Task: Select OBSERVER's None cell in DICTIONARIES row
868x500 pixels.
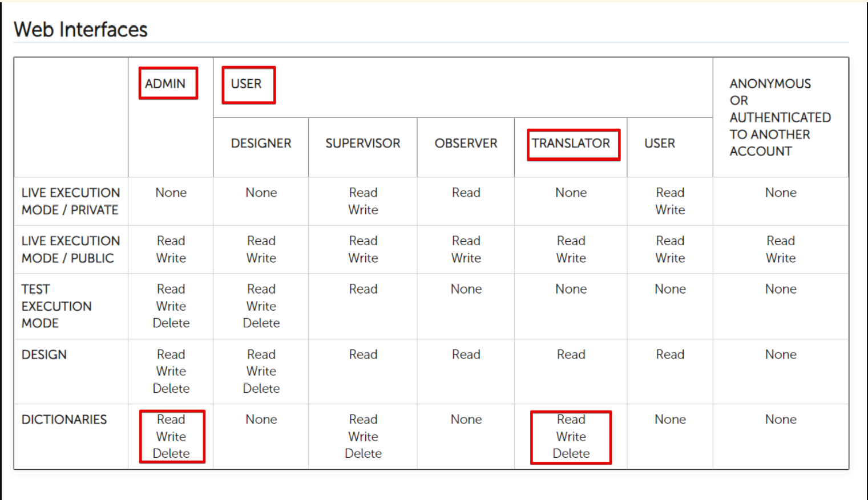Action: pyautogui.click(x=466, y=420)
